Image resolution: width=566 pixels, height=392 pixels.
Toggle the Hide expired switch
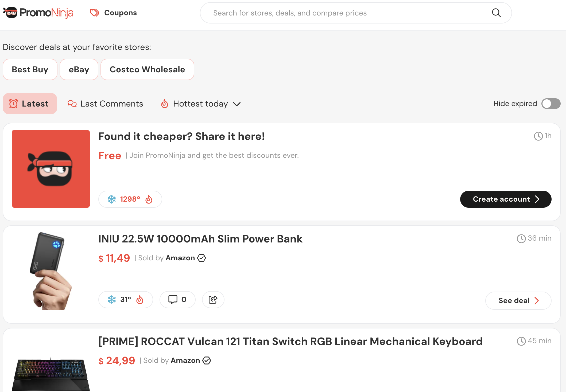click(551, 104)
